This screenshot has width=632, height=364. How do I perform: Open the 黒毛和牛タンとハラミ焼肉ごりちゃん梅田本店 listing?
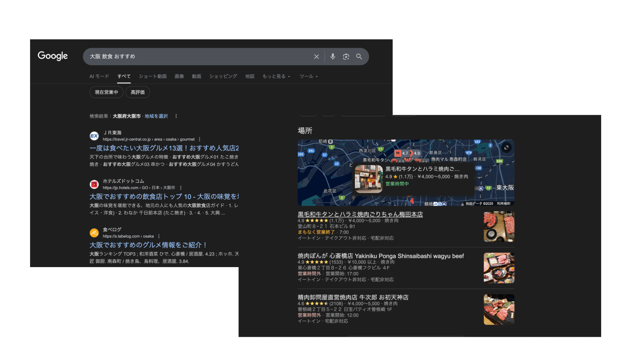click(x=360, y=214)
